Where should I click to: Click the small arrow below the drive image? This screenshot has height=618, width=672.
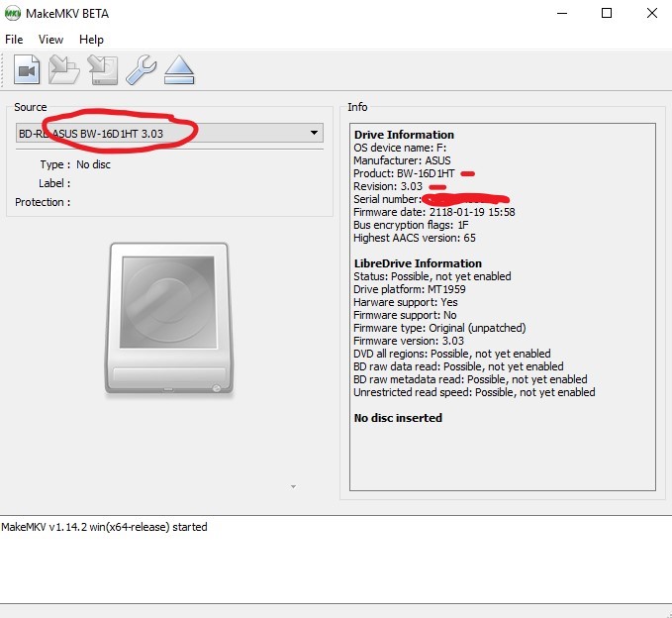pyautogui.click(x=292, y=486)
